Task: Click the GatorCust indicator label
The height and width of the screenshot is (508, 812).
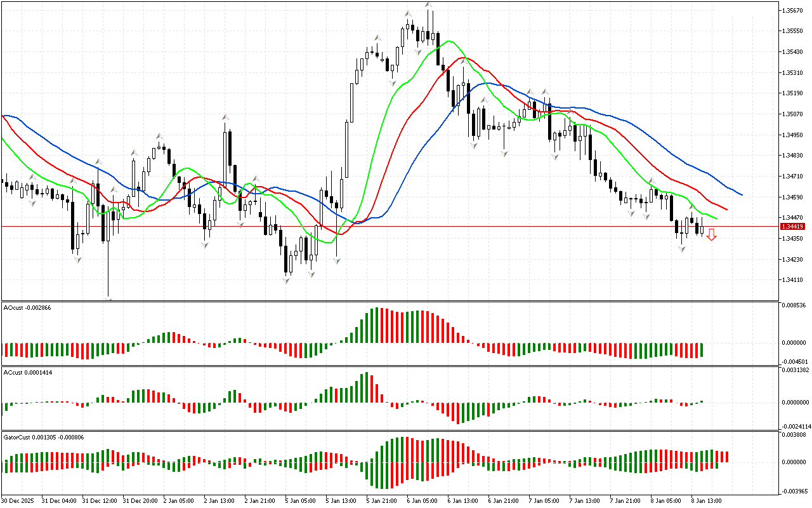Action: (x=44, y=437)
